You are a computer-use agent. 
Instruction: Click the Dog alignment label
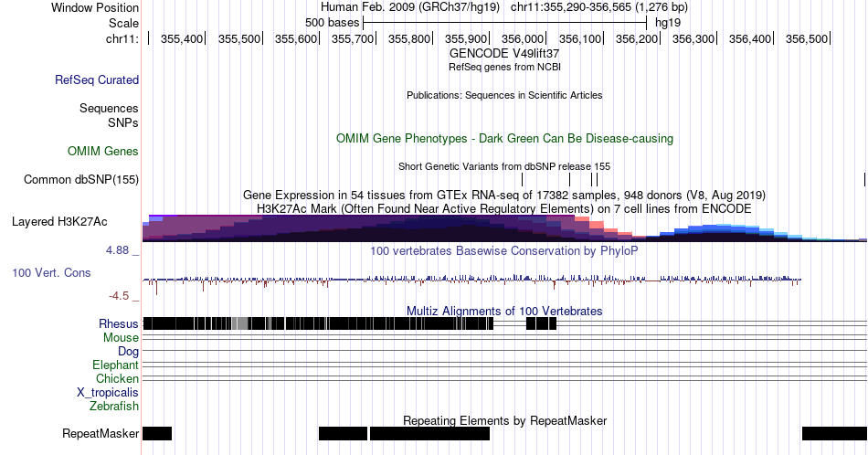click(129, 352)
